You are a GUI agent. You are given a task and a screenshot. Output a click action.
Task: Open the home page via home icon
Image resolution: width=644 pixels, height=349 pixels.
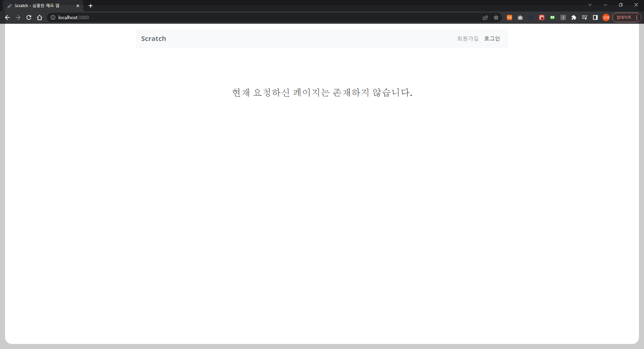coord(40,17)
